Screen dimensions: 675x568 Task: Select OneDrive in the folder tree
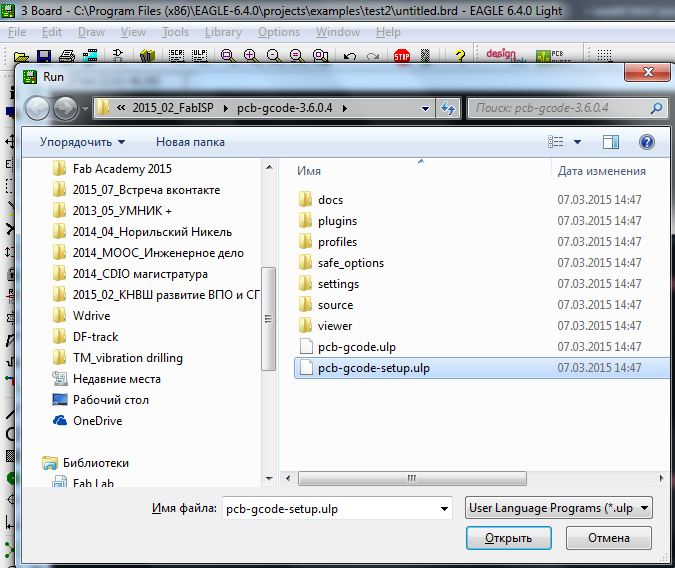pyautogui.click(x=98, y=421)
